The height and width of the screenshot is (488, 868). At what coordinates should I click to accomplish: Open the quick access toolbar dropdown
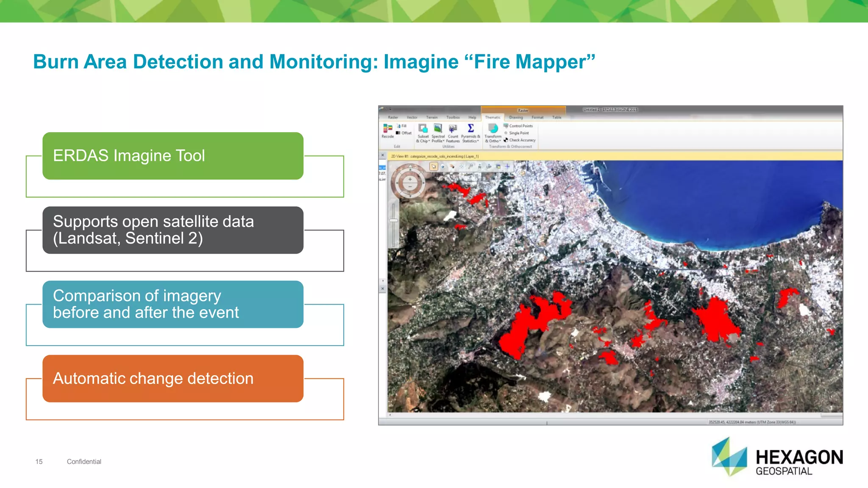click(x=390, y=109)
